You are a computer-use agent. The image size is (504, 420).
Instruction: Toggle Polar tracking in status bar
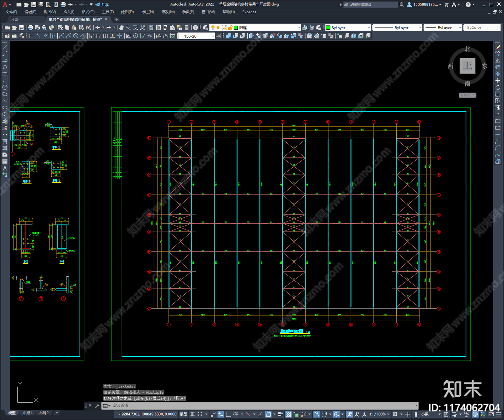point(236,414)
